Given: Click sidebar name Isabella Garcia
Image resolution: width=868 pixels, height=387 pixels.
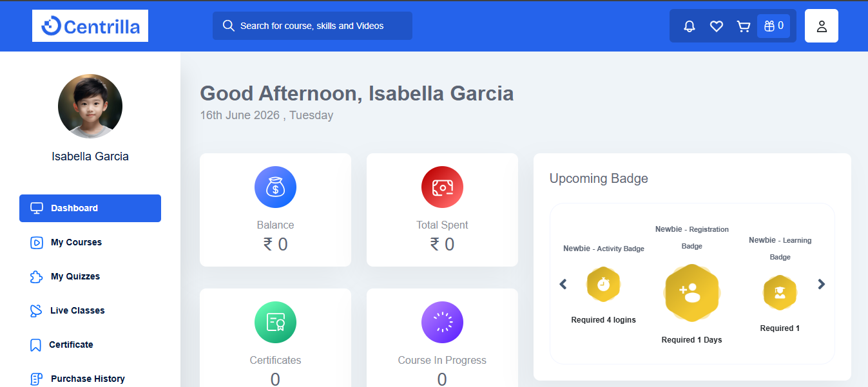Looking at the screenshot, I should (90, 156).
